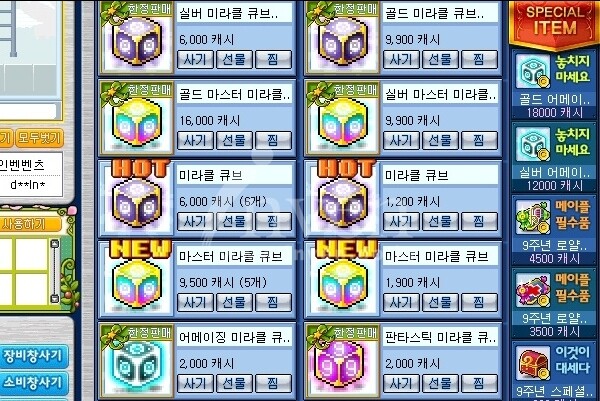Image resolution: width=600 pixels, height=401 pixels.
Task: Click the 골드 마스터 미라클 rainbow cube icon
Action: point(137,122)
